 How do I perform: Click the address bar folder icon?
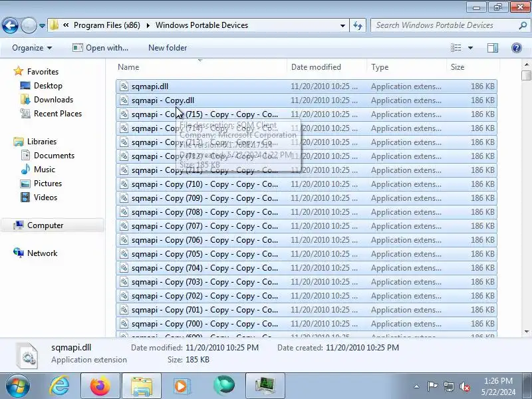(x=54, y=25)
